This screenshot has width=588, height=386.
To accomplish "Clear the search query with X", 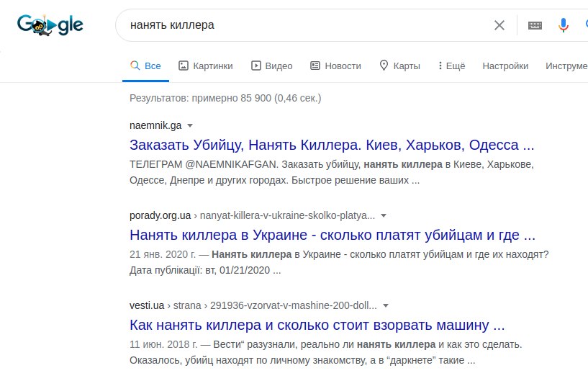I will (499, 25).
